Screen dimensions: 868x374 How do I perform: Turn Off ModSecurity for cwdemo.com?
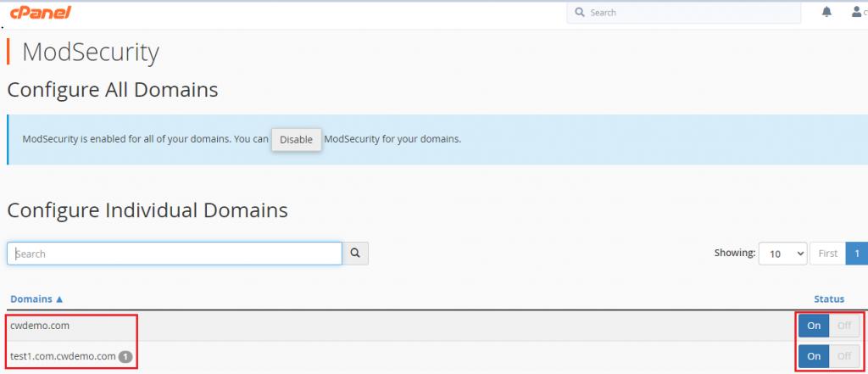pyautogui.click(x=844, y=326)
